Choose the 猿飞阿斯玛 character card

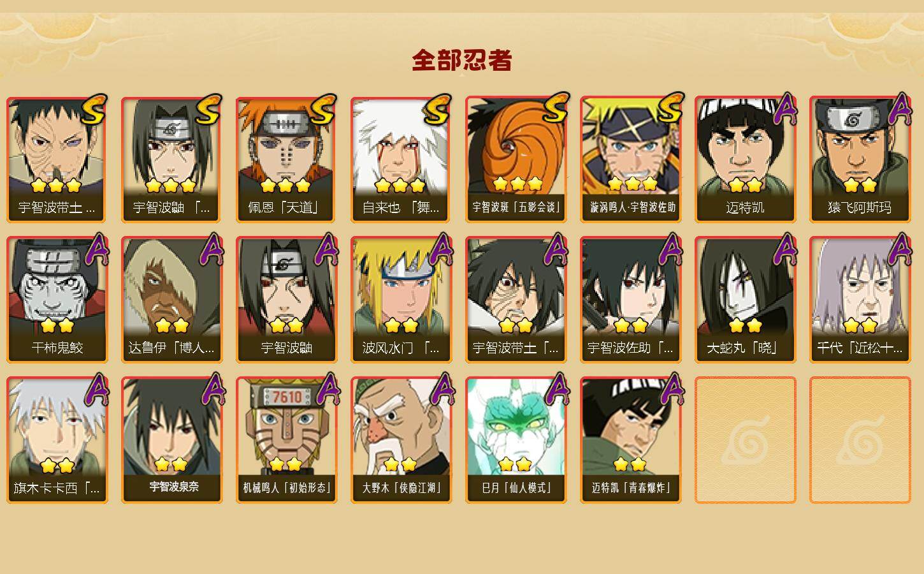[860, 159]
